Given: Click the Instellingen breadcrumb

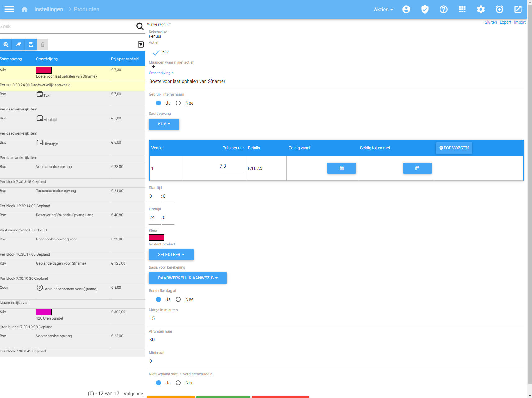Looking at the screenshot, I should click(x=49, y=9).
